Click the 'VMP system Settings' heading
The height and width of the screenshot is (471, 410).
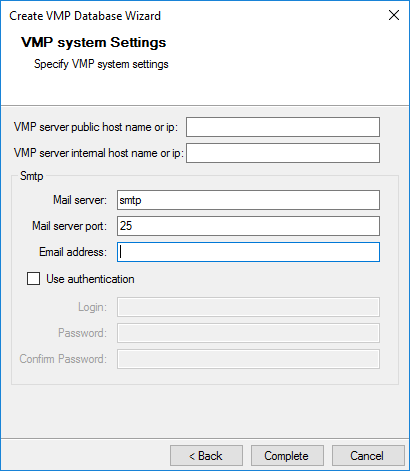click(94, 42)
